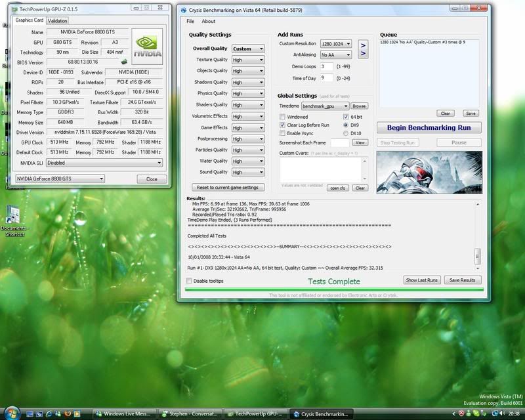525x420 pixels.
Task: Expand the Timedemo dropdown
Action: (325, 106)
